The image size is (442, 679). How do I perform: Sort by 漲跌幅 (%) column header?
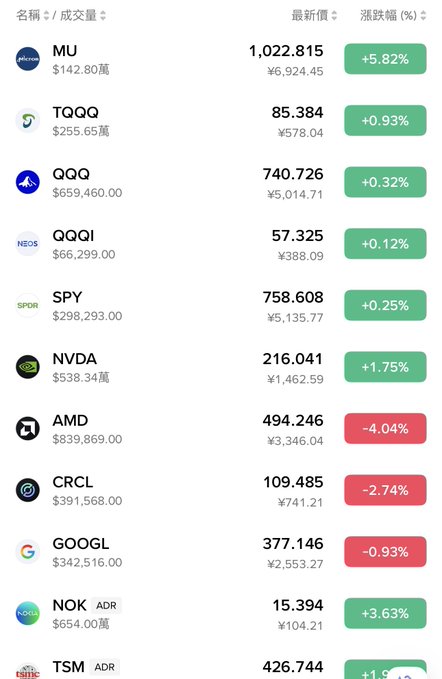393,16
